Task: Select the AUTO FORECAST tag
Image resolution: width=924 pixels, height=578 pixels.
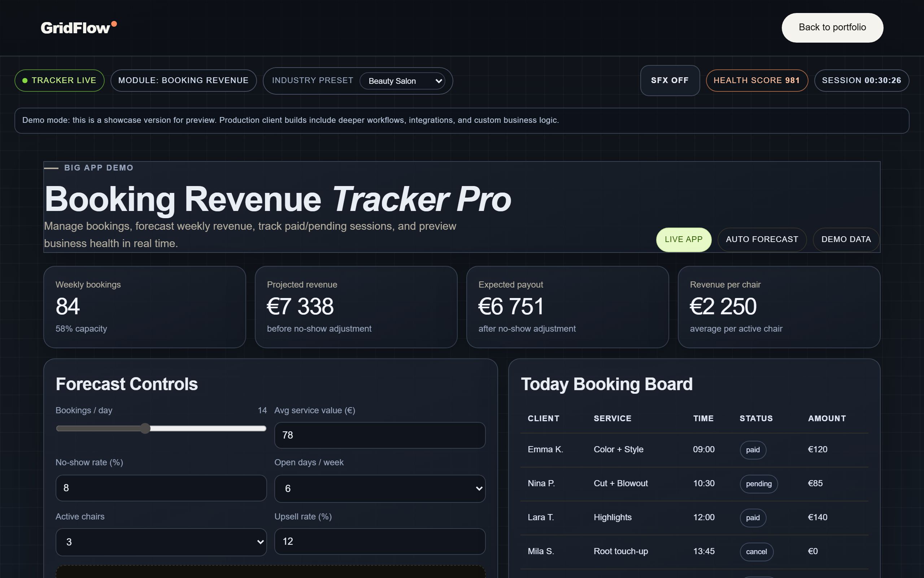Action: 762,239
